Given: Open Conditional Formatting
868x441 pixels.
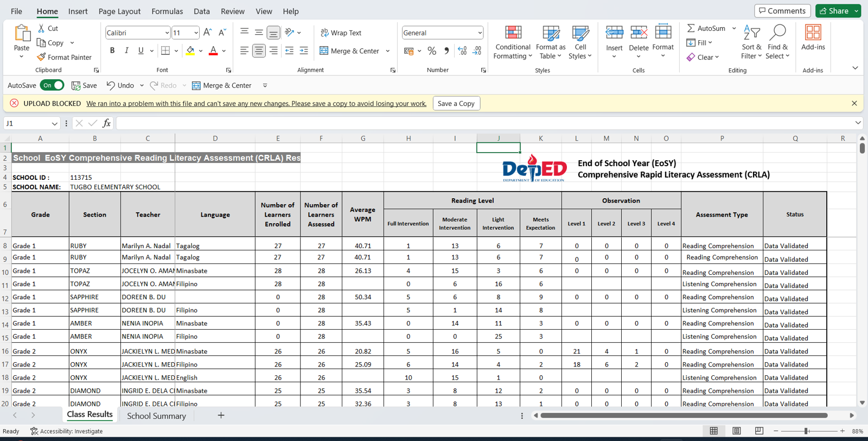Looking at the screenshot, I should point(513,42).
